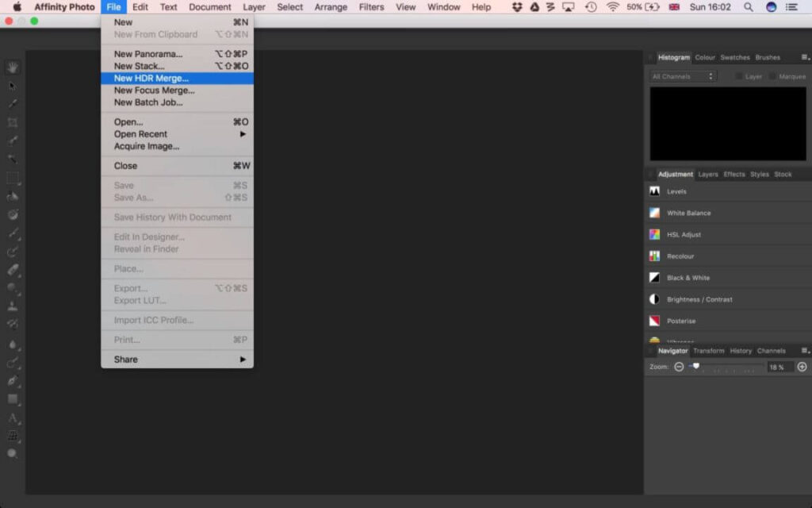Select the Gradient tool
The height and width of the screenshot is (508, 812).
[x=13, y=214]
